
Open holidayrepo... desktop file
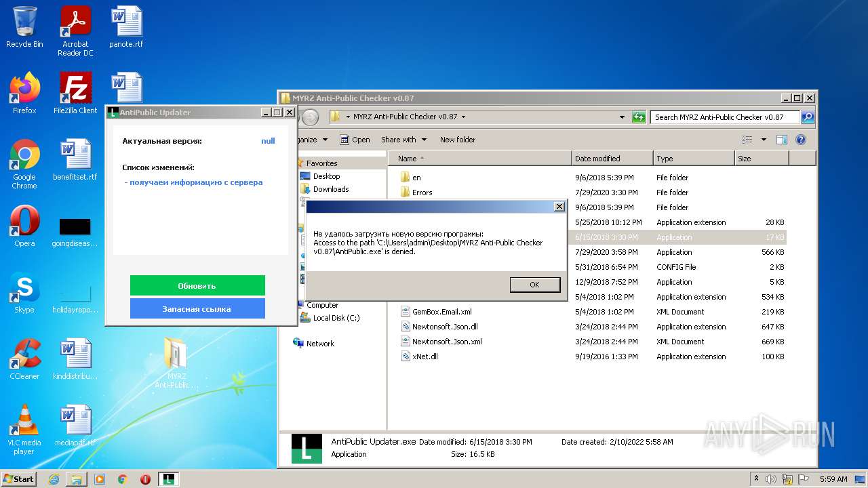pos(75,297)
